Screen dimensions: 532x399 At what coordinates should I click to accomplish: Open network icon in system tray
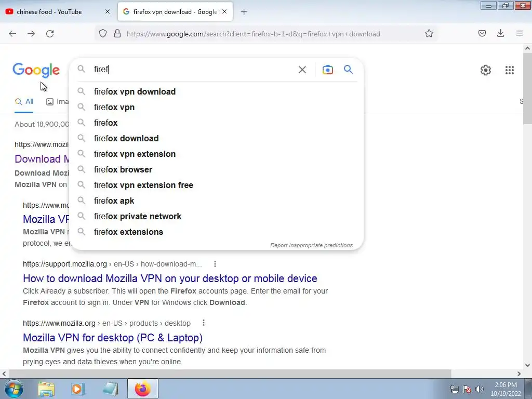tap(454, 389)
